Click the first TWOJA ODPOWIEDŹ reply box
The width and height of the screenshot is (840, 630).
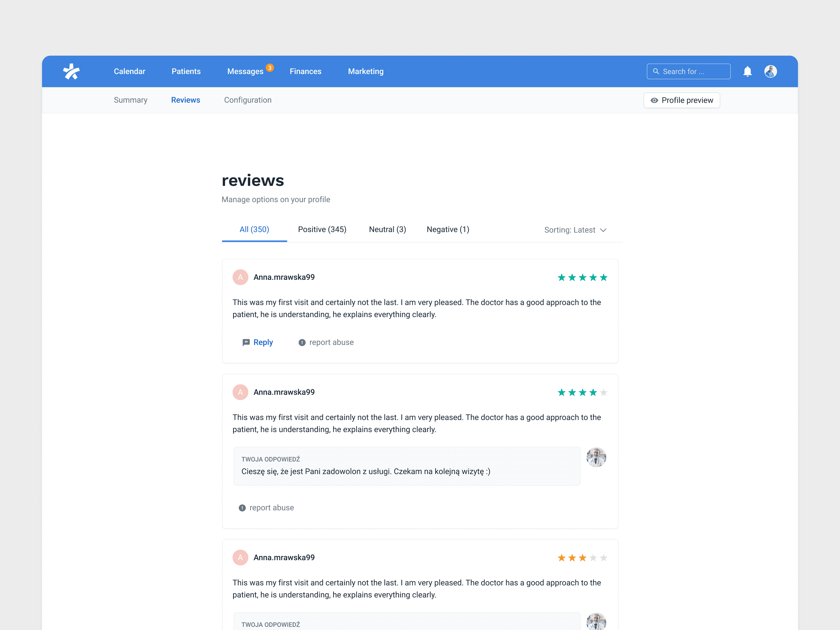click(x=407, y=466)
